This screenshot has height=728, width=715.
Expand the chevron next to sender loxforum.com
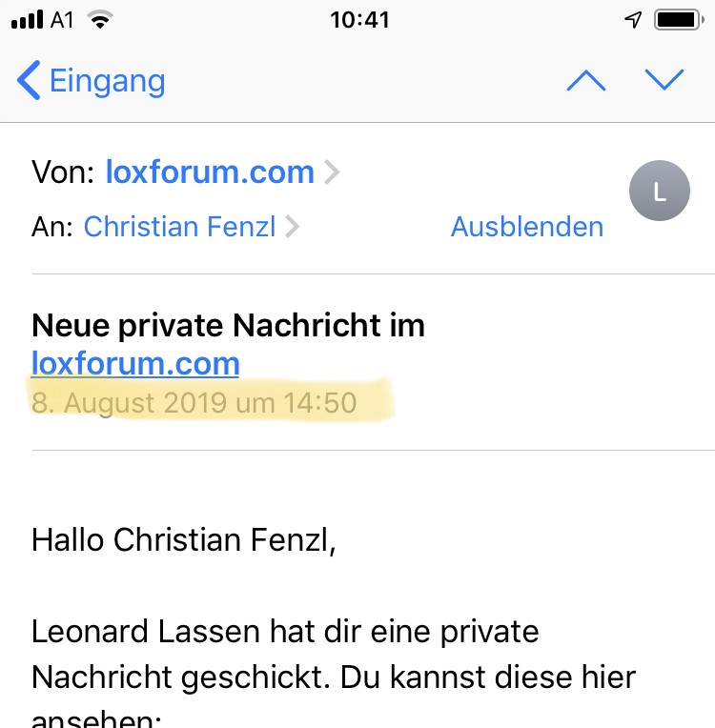point(331,172)
